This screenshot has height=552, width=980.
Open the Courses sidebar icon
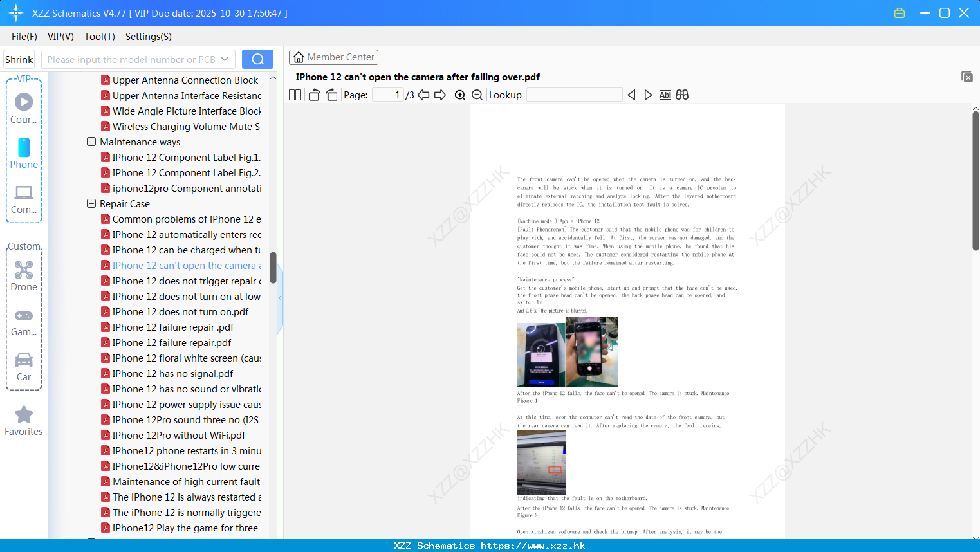24,108
